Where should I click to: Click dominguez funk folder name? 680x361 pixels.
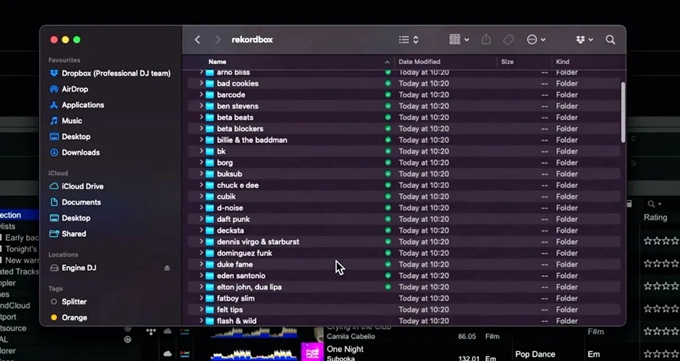245,253
